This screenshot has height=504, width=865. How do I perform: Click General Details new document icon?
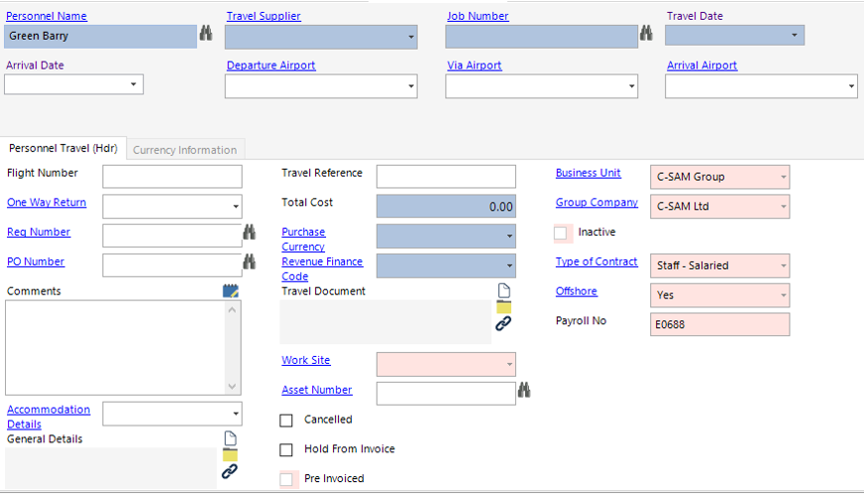click(x=230, y=438)
